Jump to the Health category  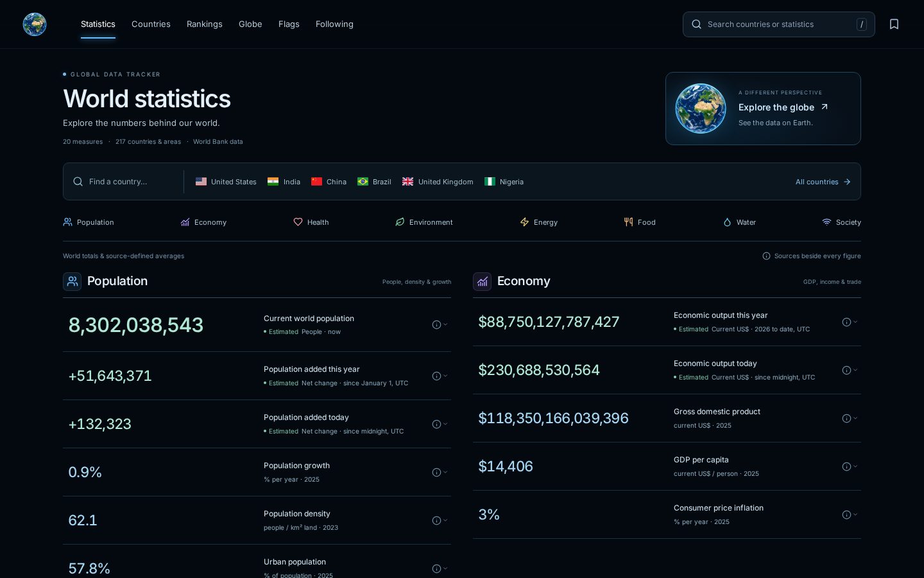click(311, 222)
